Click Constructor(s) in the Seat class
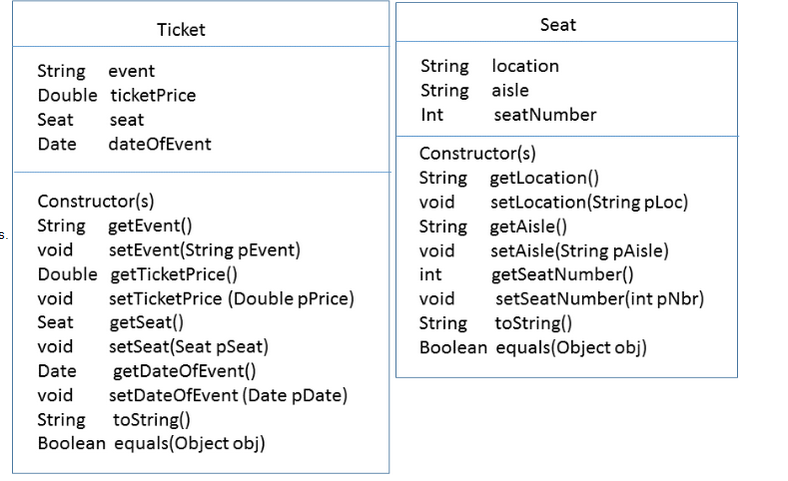788x481 pixels. point(477,154)
